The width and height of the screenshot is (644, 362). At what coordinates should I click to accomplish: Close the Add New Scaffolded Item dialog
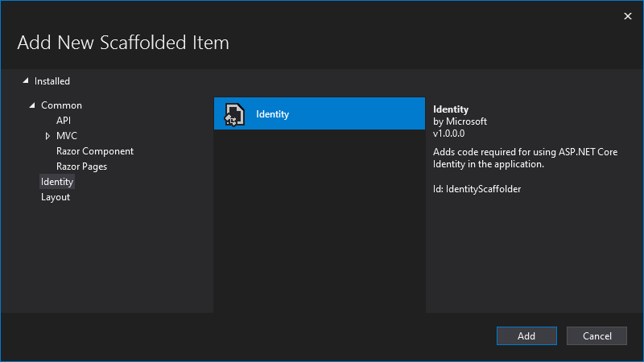point(628,16)
